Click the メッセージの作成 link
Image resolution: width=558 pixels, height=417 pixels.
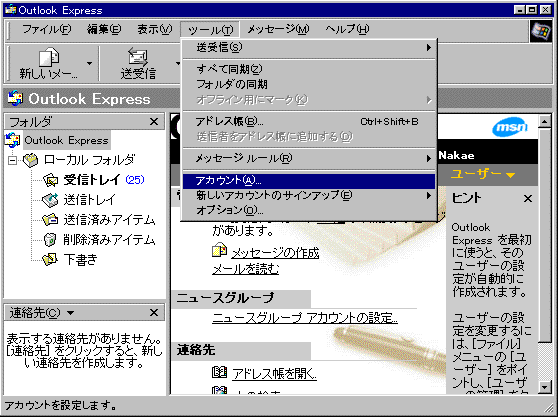tap(275, 253)
